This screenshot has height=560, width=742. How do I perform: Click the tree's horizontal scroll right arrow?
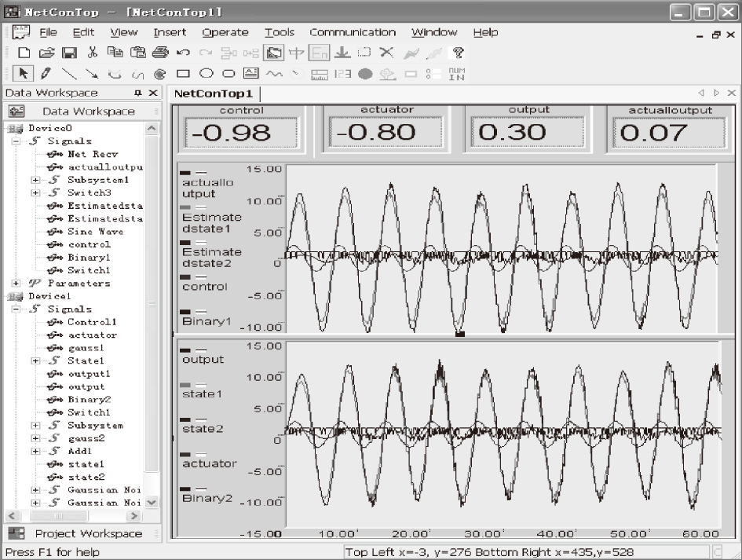click(134, 515)
